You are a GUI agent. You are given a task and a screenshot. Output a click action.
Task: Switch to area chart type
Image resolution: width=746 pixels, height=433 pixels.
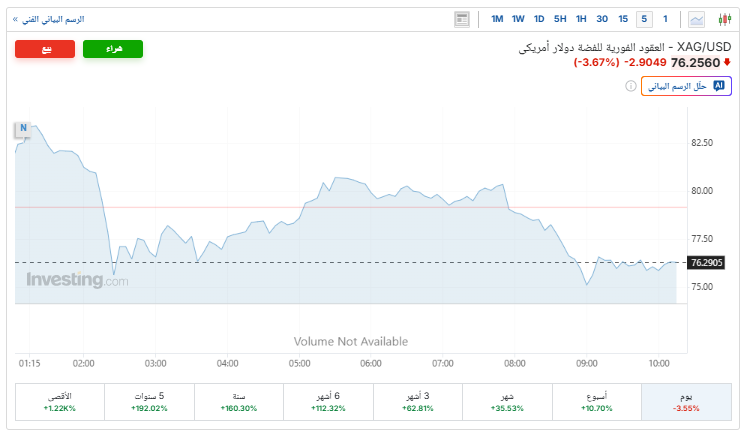click(x=696, y=19)
